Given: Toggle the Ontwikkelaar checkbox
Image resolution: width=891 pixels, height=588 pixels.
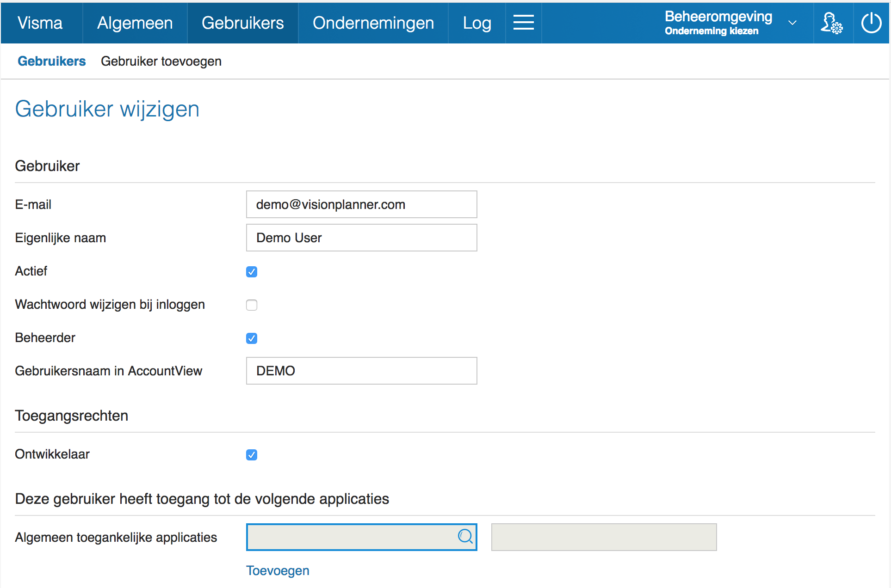Looking at the screenshot, I should click(252, 455).
